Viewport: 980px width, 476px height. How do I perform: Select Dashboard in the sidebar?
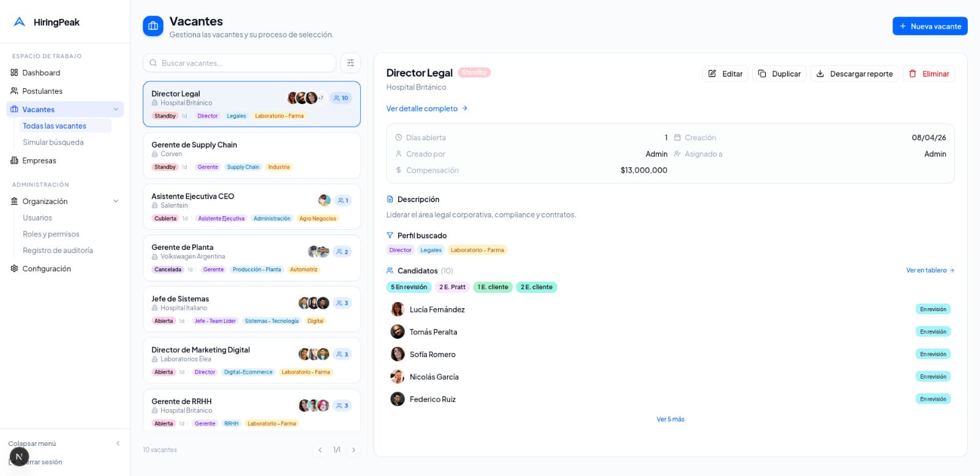tap(41, 73)
